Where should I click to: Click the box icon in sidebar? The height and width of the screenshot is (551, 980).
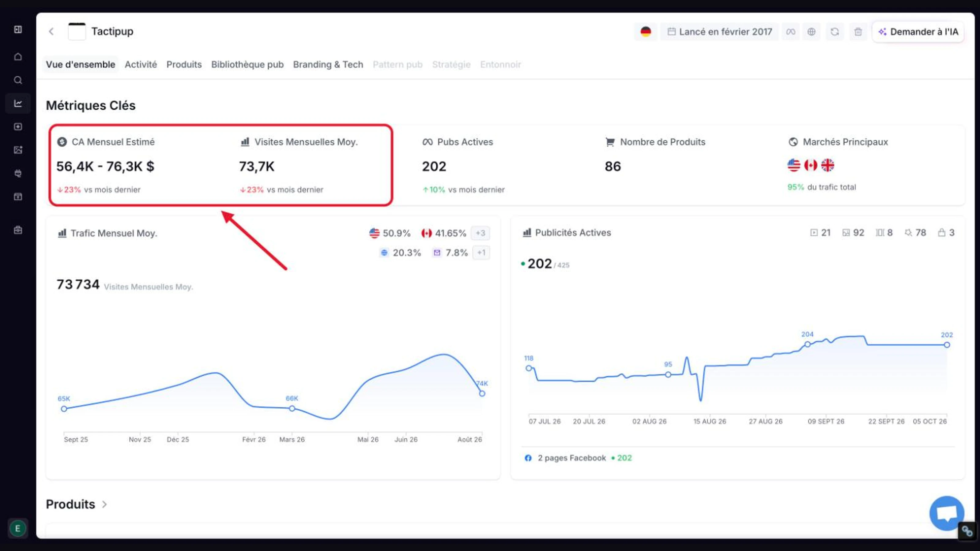tap(18, 197)
